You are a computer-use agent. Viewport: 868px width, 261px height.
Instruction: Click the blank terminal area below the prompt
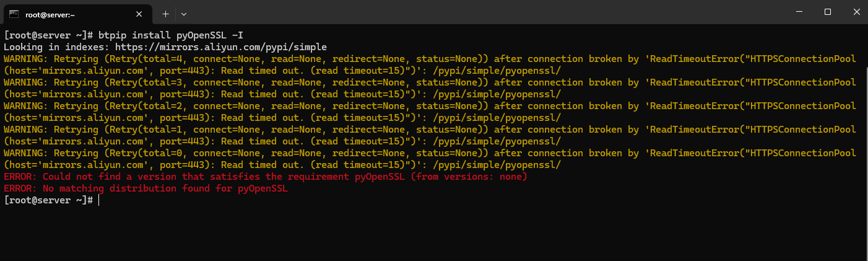[x=433, y=232]
